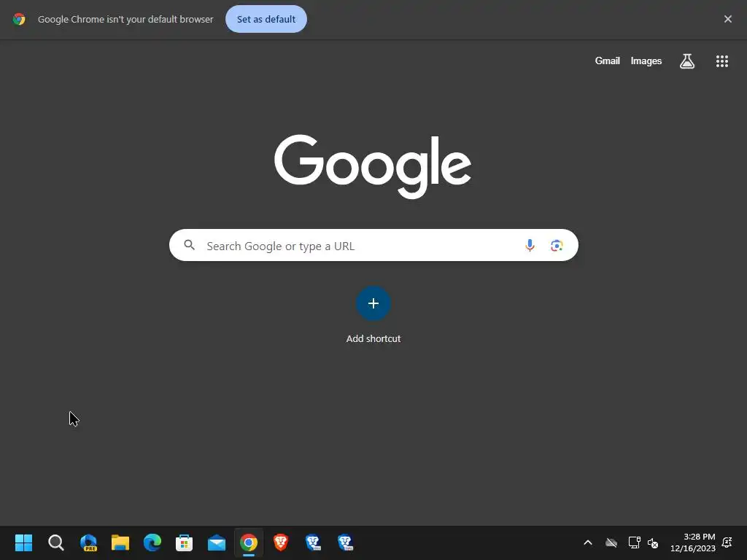
Task: Open the Gmail link
Action: (607, 61)
